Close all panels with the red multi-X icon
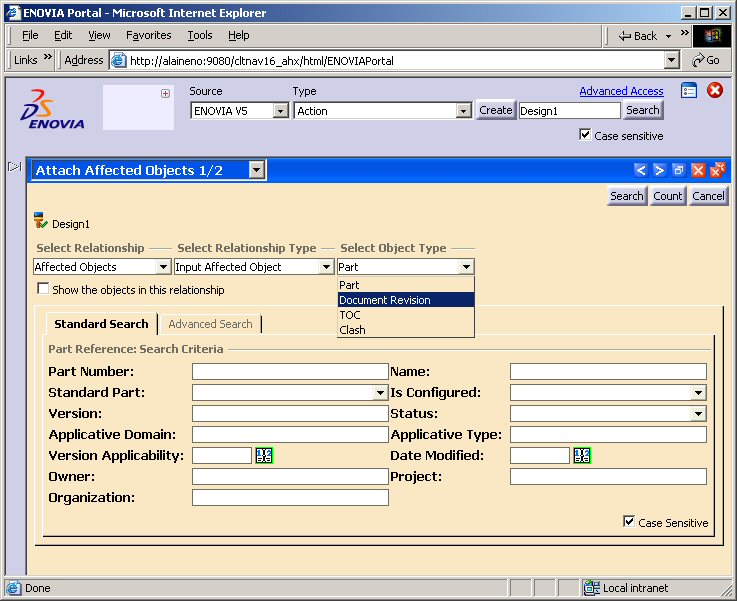The height and width of the screenshot is (601, 737). click(718, 169)
